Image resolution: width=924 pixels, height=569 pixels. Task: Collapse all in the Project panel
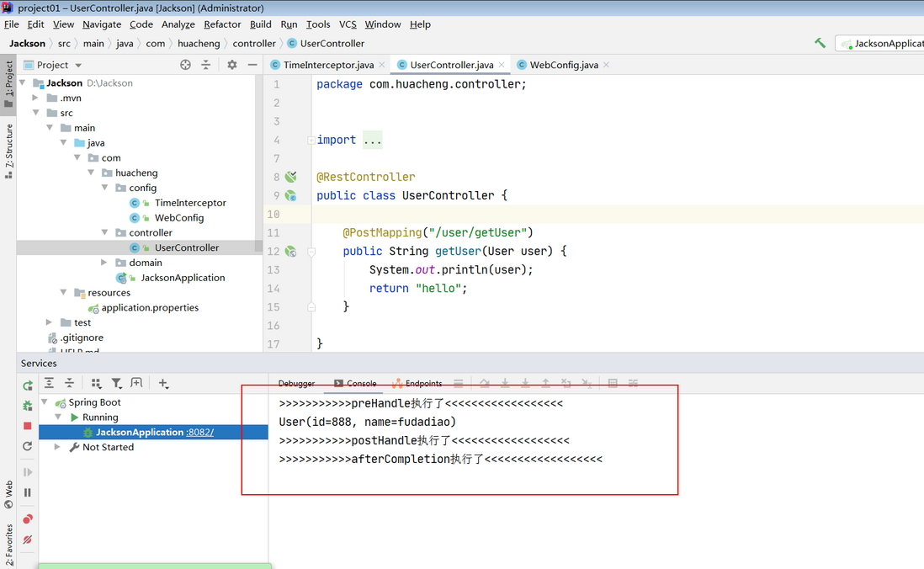coord(205,65)
